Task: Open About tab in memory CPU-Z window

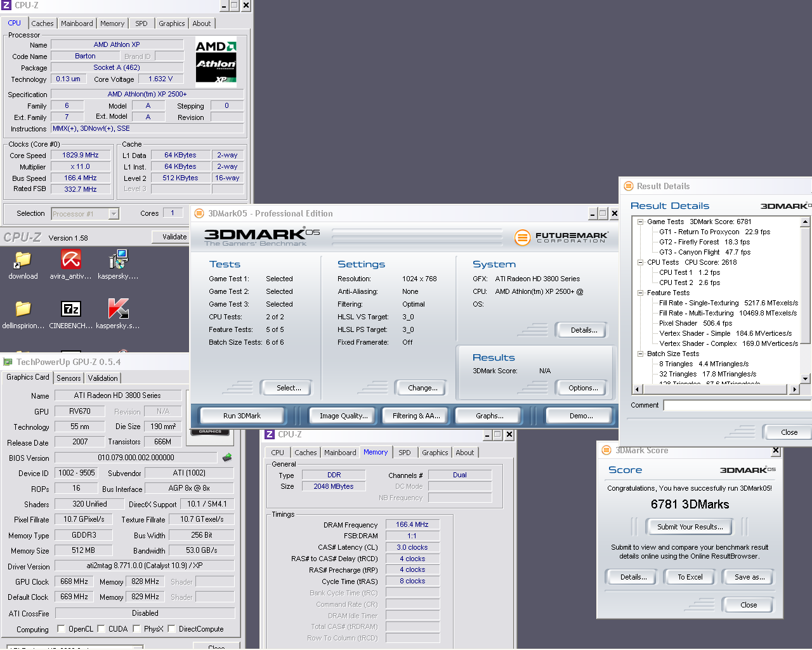Action: point(465,453)
